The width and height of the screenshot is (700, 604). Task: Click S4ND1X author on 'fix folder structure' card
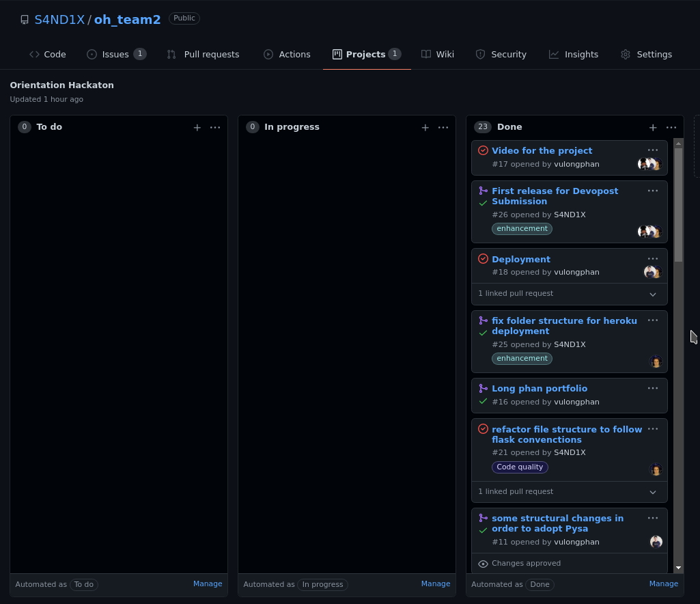click(570, 344)
